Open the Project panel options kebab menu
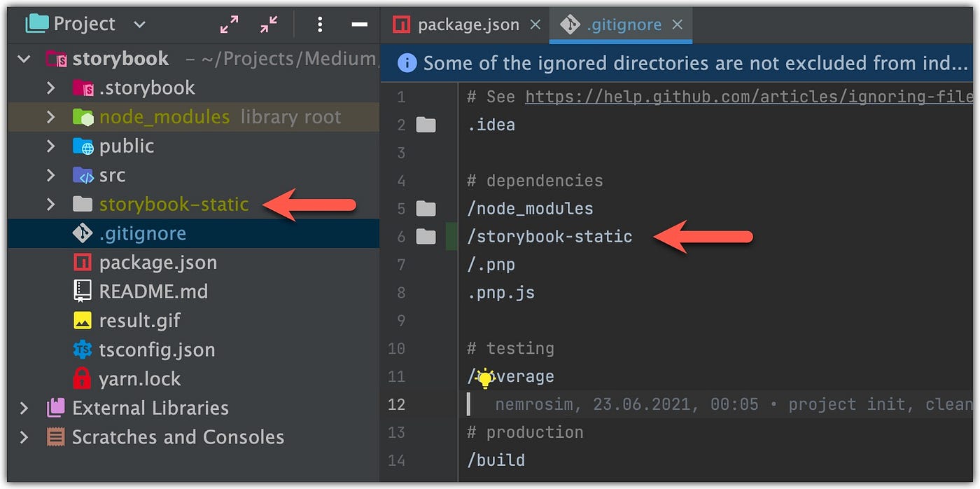 (x=319, y=24)
